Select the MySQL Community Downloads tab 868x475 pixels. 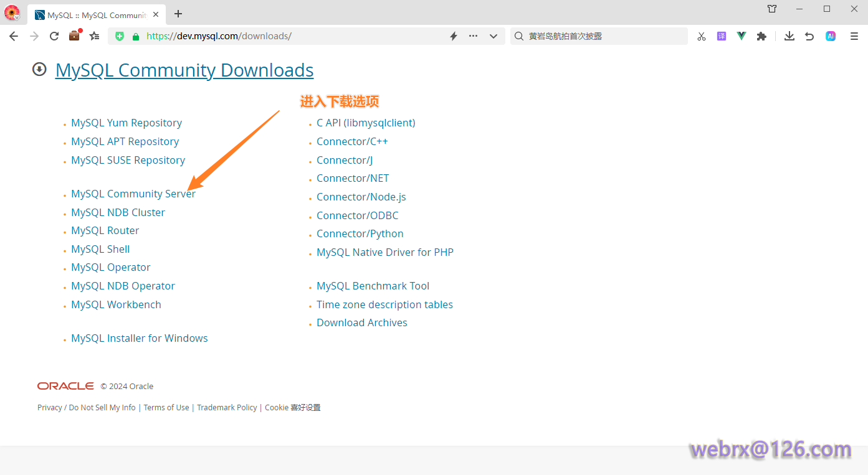(x=97, y=14)
